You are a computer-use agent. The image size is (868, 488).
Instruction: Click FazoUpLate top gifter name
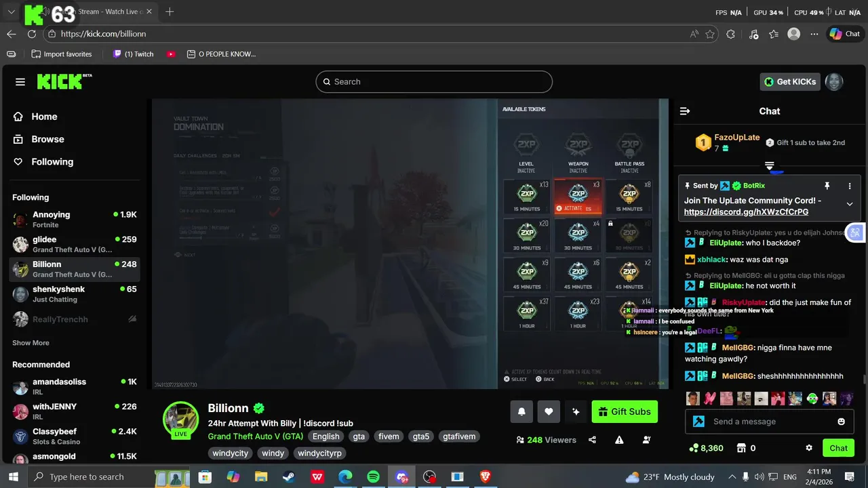click(x=737, y=137)
